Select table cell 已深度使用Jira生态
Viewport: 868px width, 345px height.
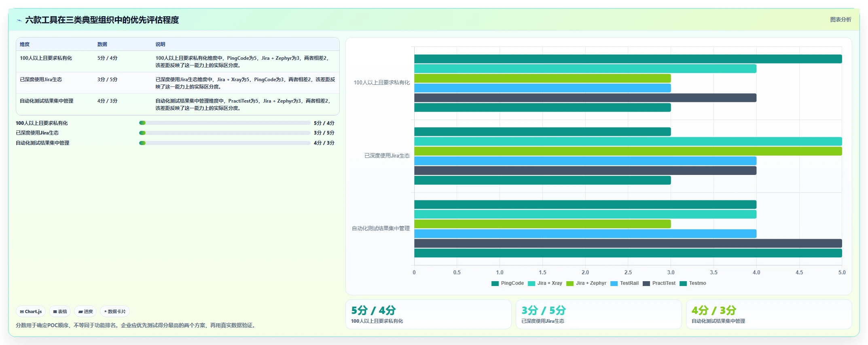(x=41, y=80)
